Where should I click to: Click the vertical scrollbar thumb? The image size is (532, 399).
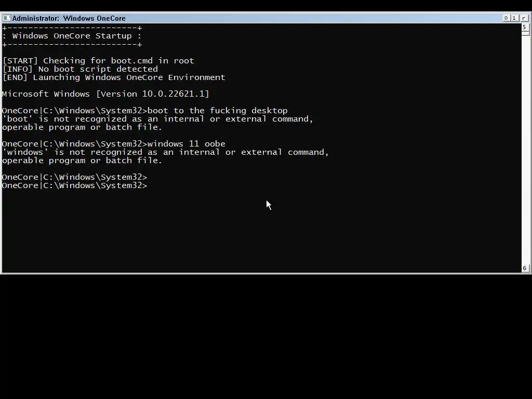[525, 33]
